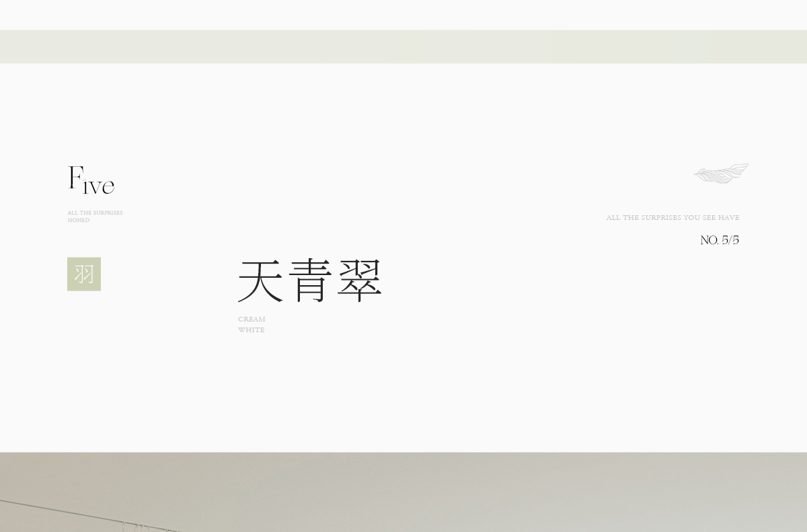This screenshot has height=532, width=807.
Task: Select the 天青翠 title text
Action: [x=310, y=280]
